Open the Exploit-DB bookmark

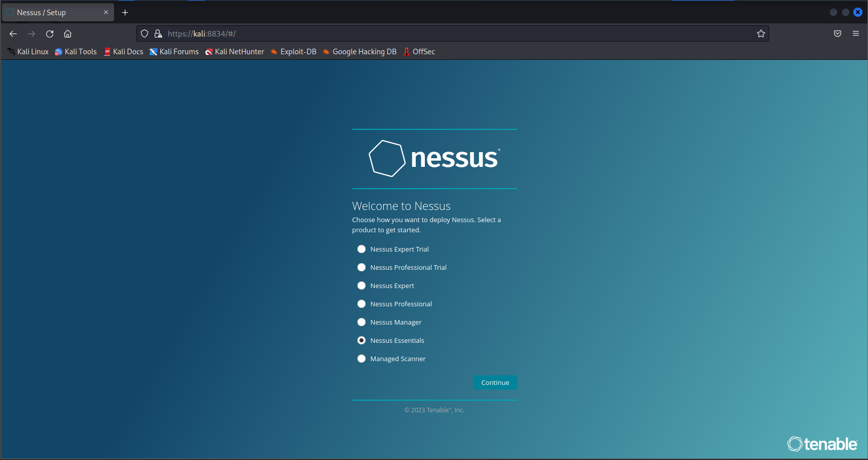[x=274, y=51]
